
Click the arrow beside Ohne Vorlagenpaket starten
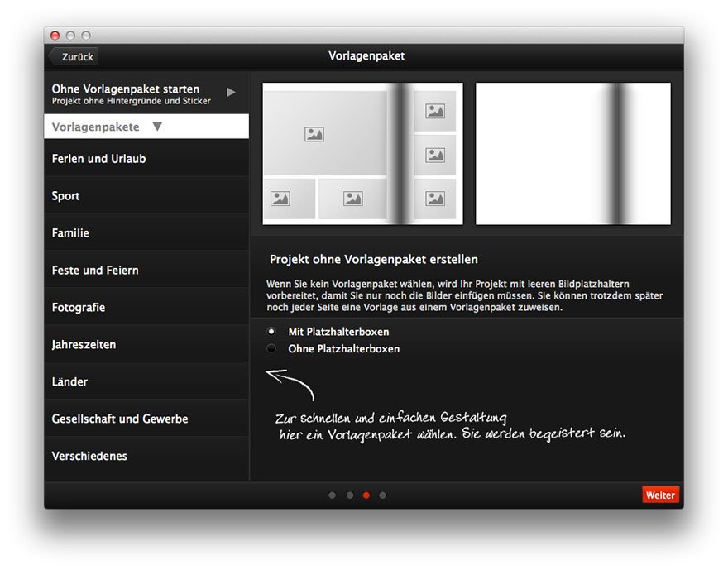click(x=231, y=93)
